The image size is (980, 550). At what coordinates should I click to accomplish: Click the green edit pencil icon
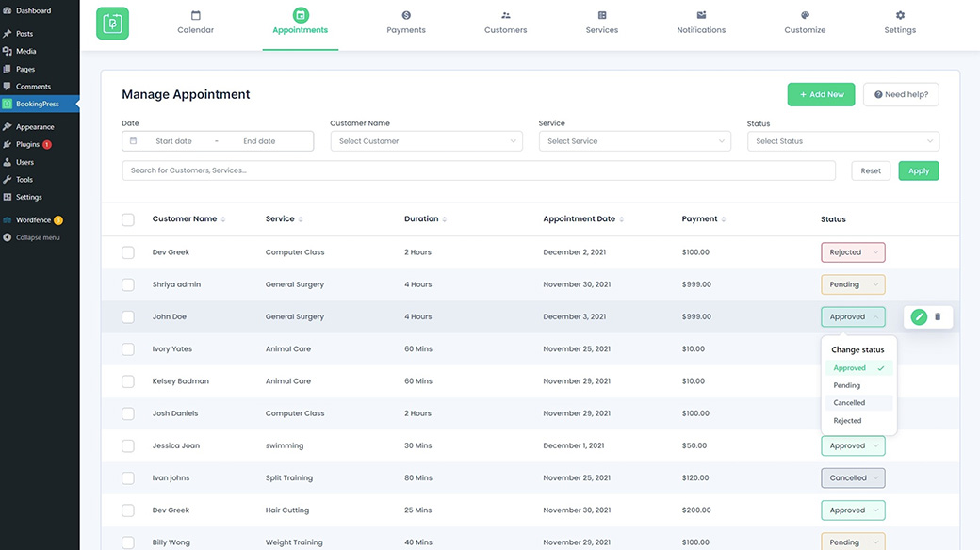click(x=919, y=317)
